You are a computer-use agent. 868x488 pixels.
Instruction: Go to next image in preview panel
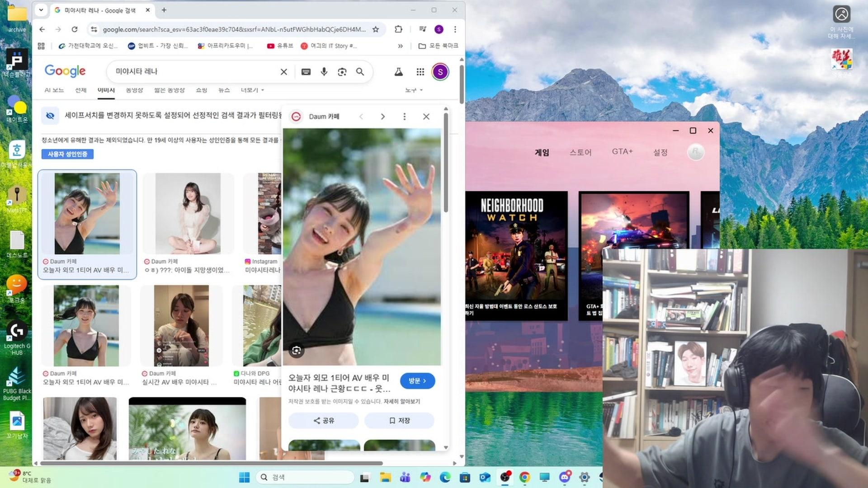pos(382,117)
